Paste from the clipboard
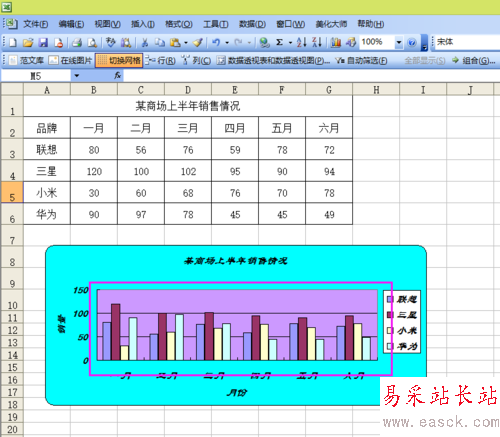The image size is (500, 437). (x=175, y=42)
